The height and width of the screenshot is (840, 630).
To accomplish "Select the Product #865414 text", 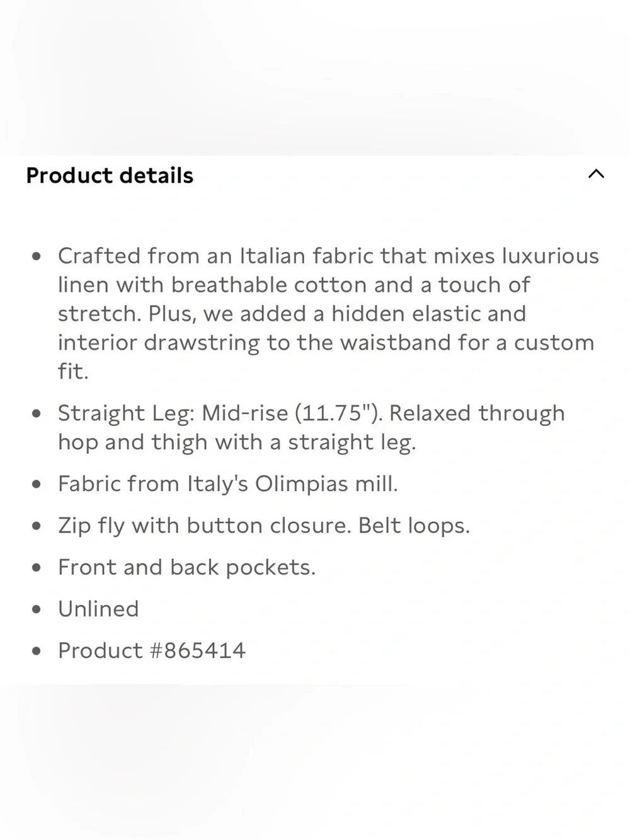I will coord(152,650).
